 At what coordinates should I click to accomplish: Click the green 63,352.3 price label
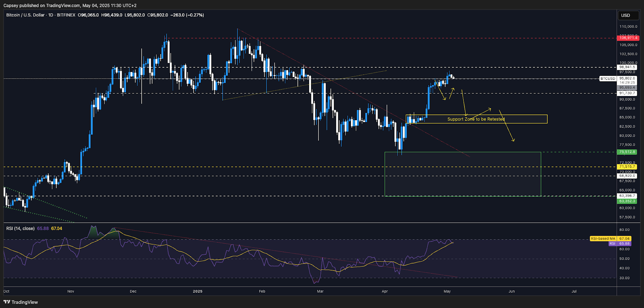point(627,201)
